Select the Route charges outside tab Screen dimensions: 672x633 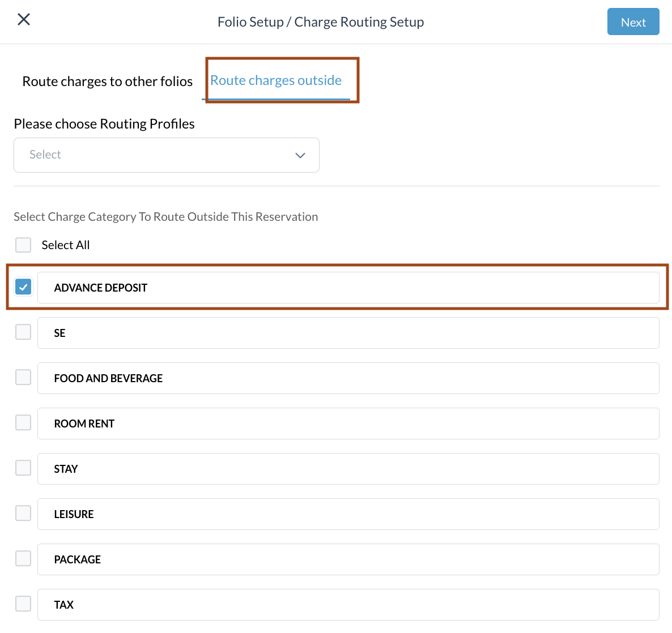coord(276,81)
